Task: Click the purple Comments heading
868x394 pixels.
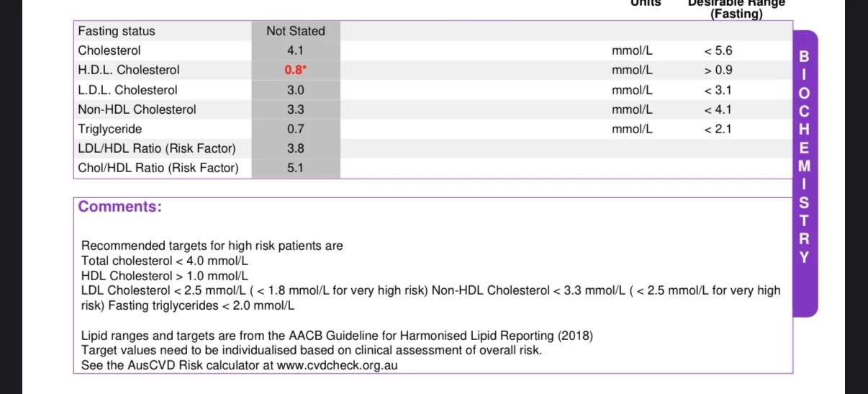Action: coord(119,207)
